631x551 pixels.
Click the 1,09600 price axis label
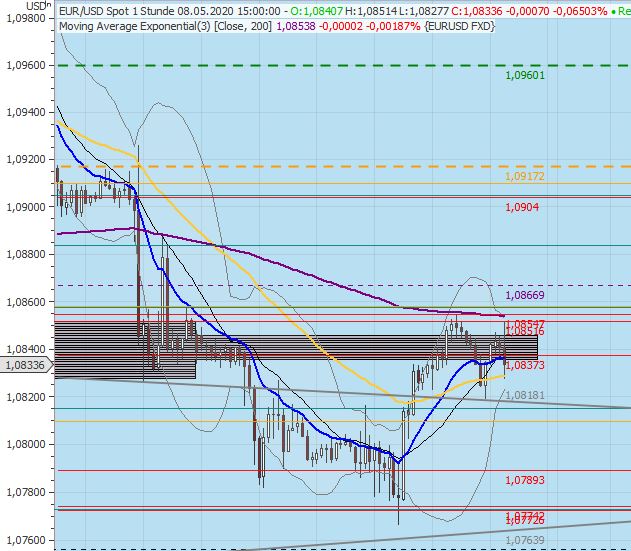(x=26, y=65)
